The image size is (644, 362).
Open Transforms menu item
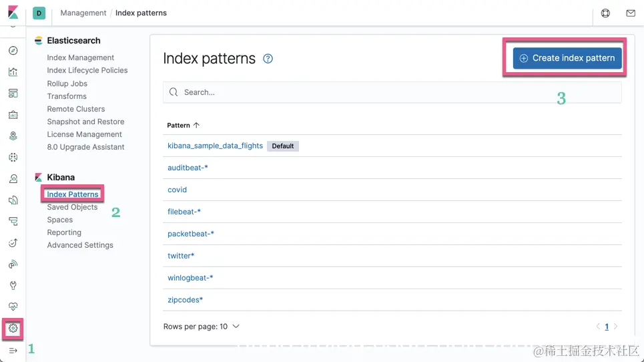67,96
